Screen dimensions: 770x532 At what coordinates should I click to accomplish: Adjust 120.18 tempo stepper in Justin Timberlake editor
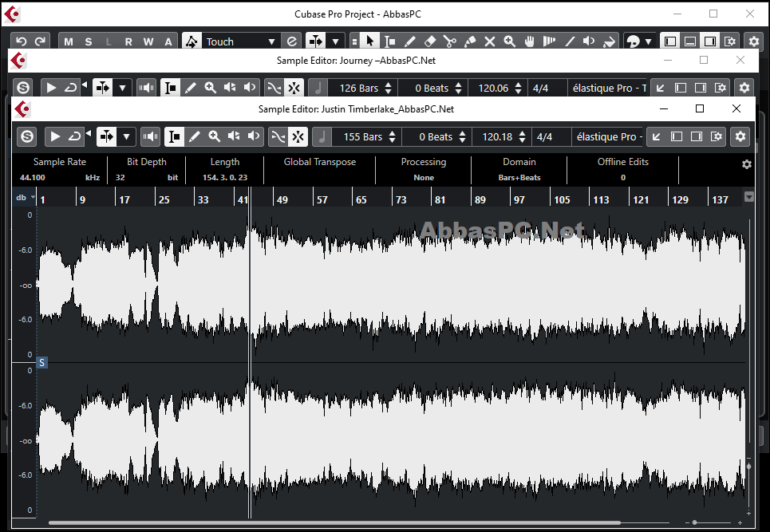(522, 137)
